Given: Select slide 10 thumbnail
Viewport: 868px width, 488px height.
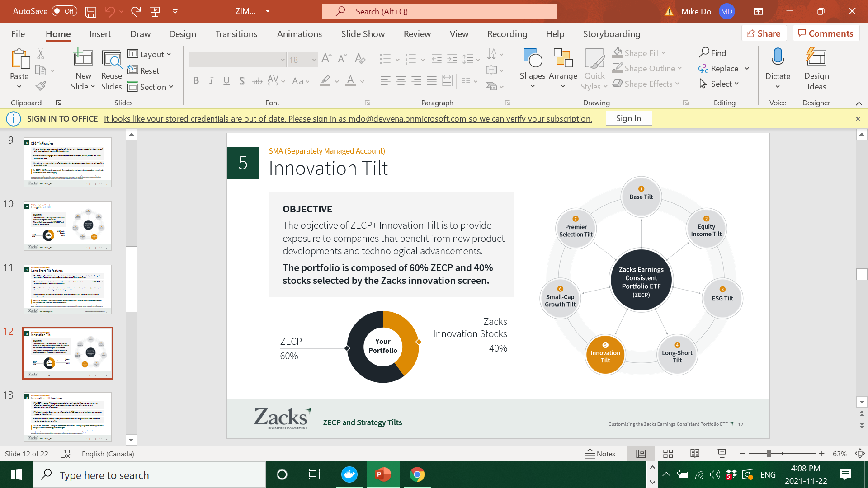Looking at the screenshot, I should [68, 225].
